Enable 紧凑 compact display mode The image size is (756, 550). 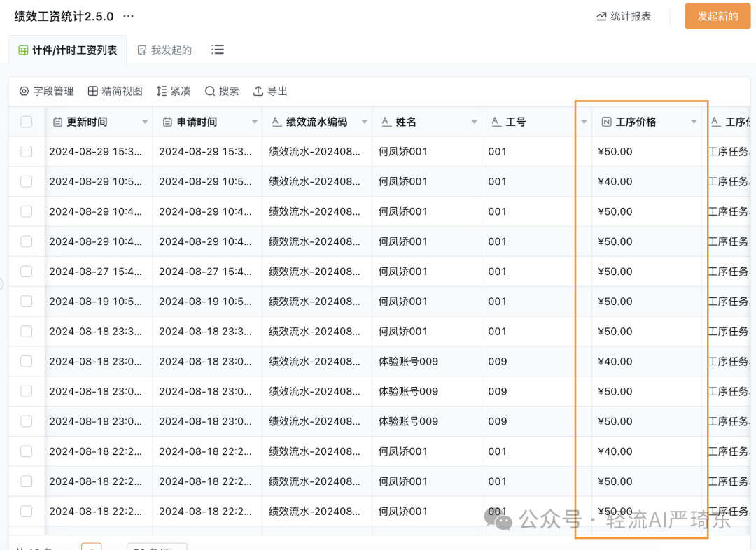tap(163, 91)
